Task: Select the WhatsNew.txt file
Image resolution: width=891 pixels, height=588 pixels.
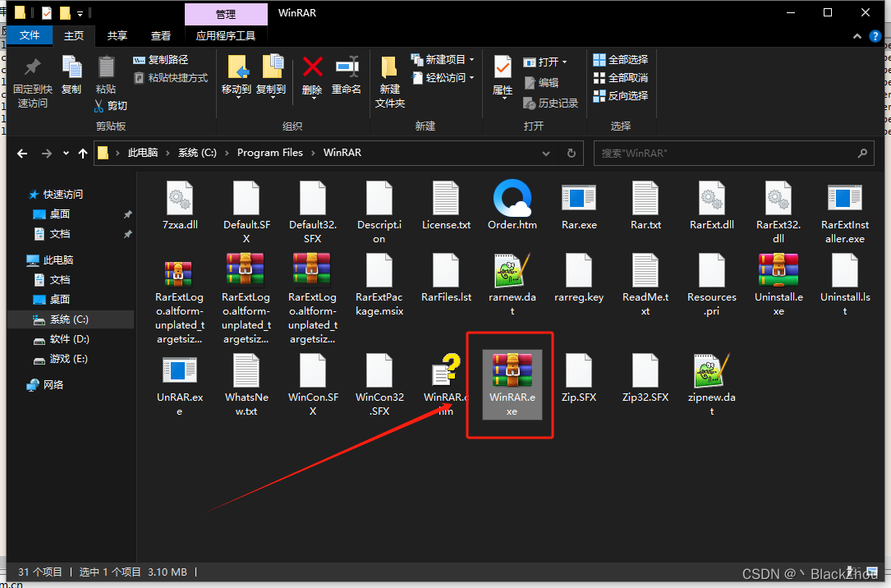Action: (246, 385)
